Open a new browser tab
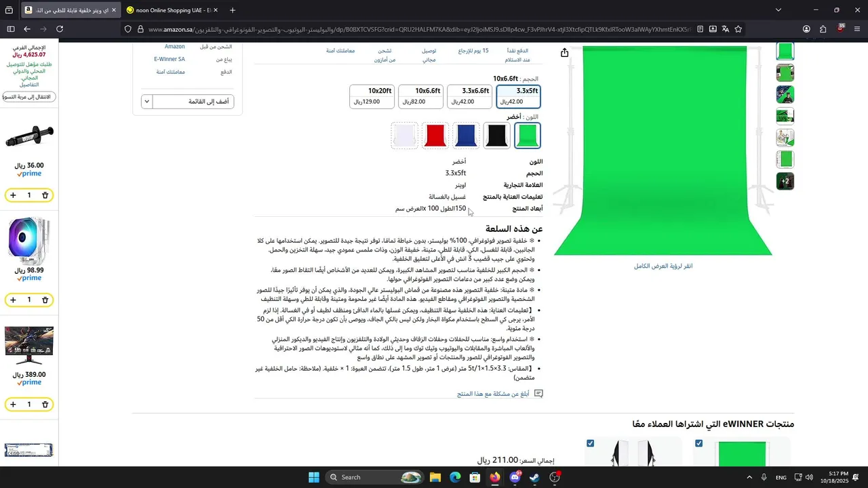Image resolution: width=868 pixels, height=488 pixels. (x=233, y=10)
